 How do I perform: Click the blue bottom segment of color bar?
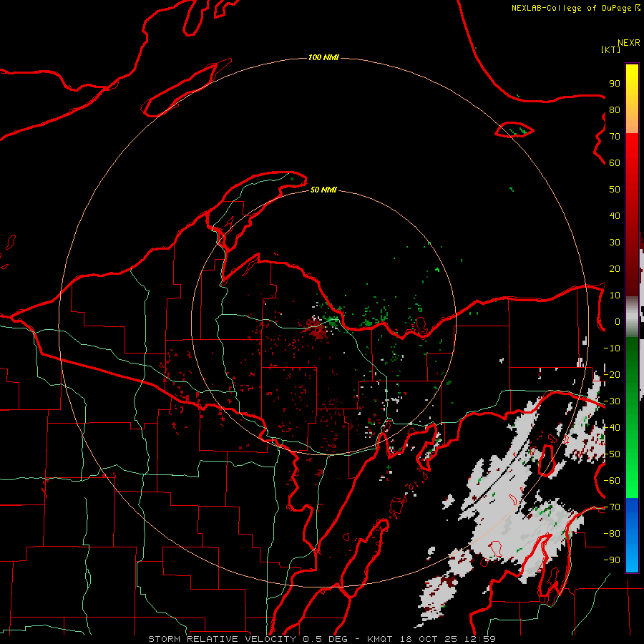[632, 535]
